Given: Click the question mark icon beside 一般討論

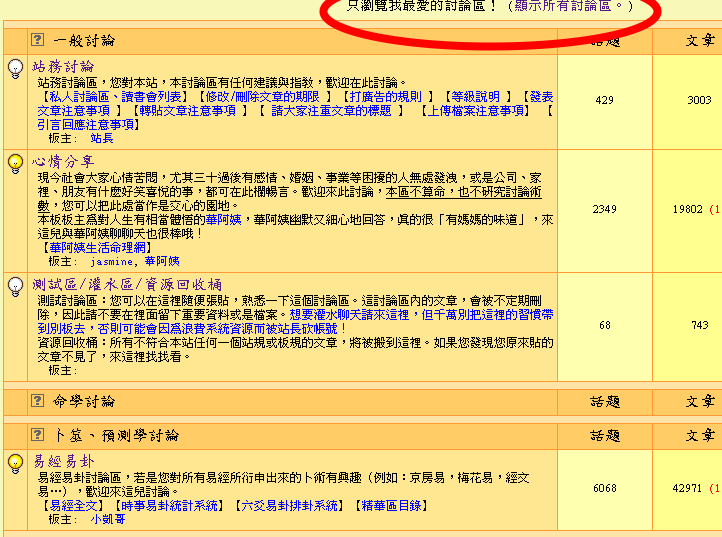Looking at the screenshot, I should click(38, 41).
